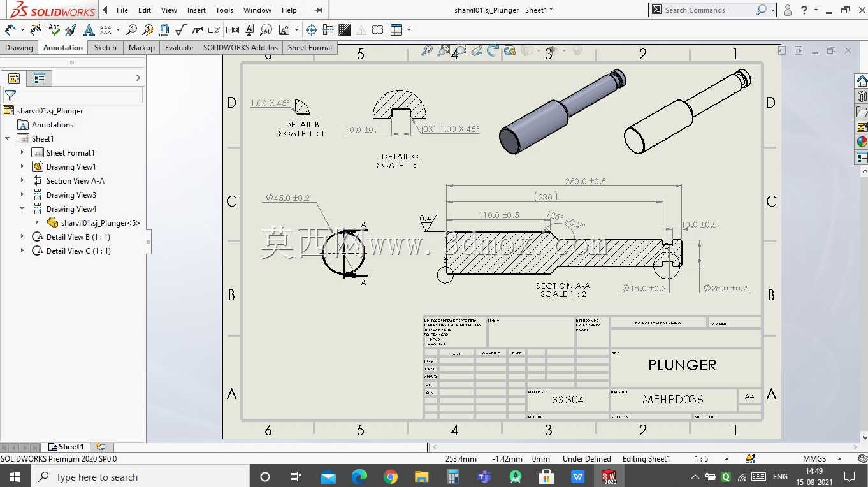Open SOLIDWORKS 2020 from the taskbar
The image size is (868, 487).
coord(609,476)
